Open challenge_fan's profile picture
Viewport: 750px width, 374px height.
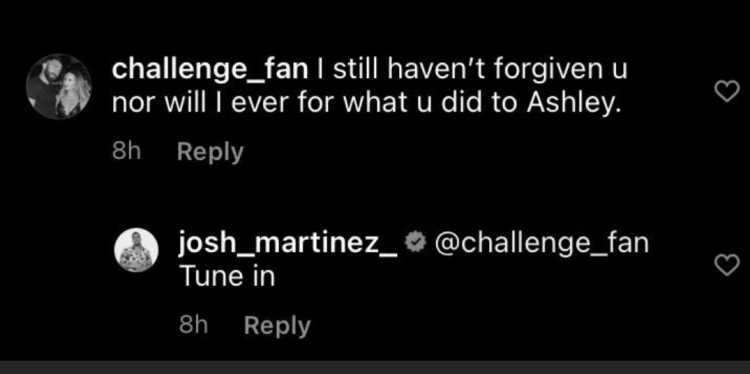(58, 86)
